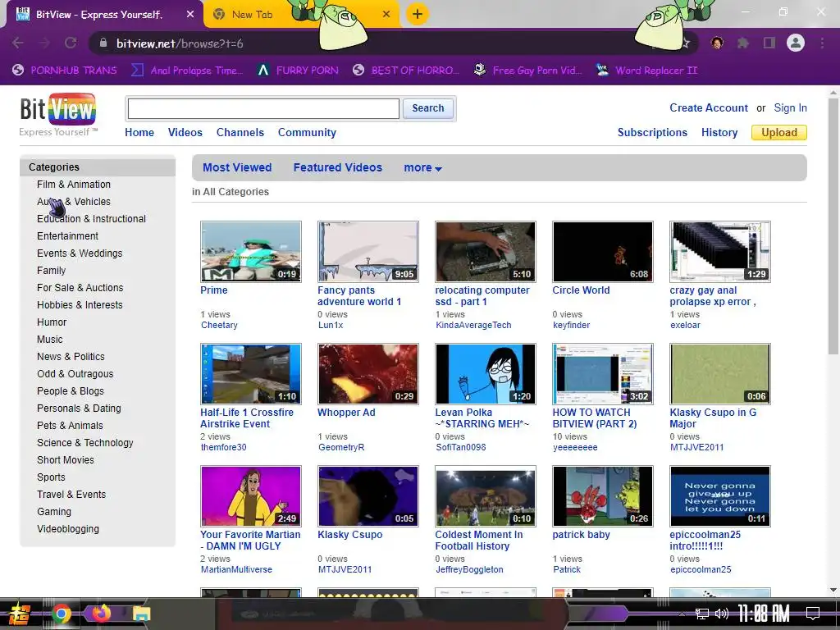Click the Create Account link

click(708, 108)
